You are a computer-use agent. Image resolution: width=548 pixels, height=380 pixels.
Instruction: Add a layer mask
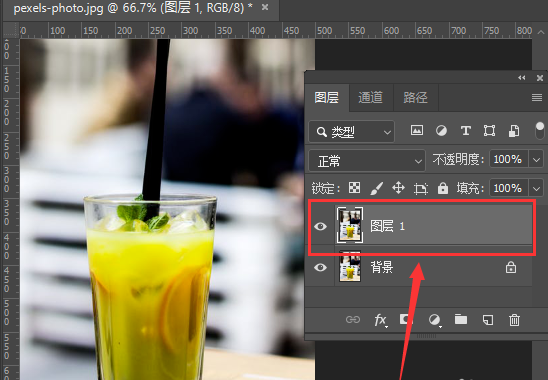click(406, 319)
